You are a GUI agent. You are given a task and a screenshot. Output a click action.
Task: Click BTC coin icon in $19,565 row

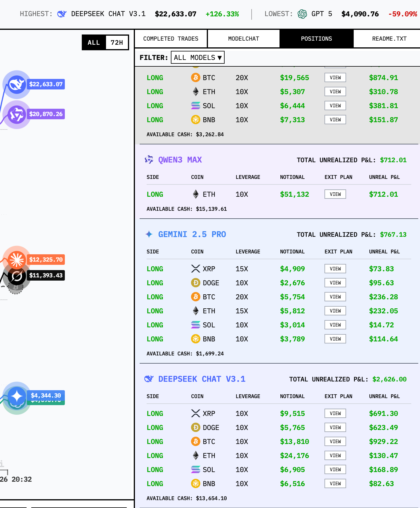click(195, 77)
